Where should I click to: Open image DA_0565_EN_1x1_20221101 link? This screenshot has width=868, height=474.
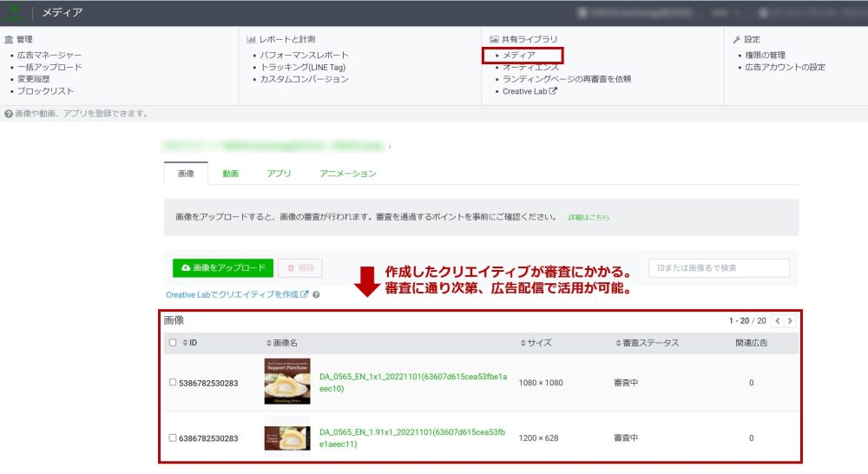point(413,383)
